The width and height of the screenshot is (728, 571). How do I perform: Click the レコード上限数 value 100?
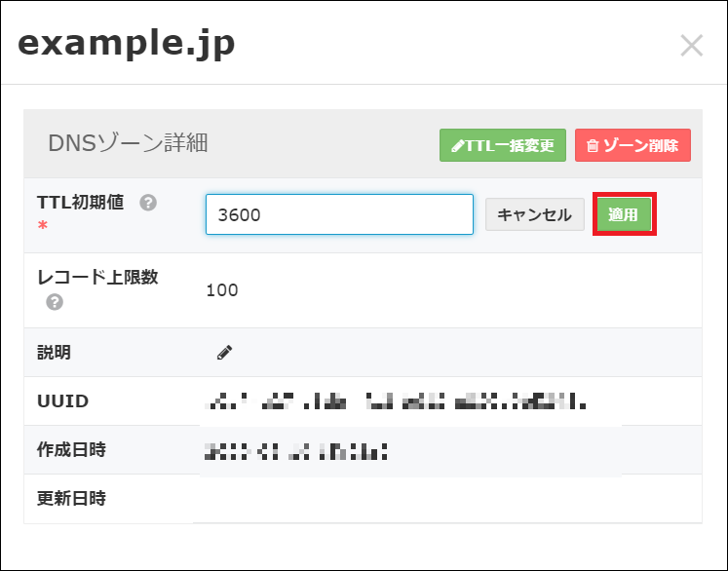(x=222, y=290)
